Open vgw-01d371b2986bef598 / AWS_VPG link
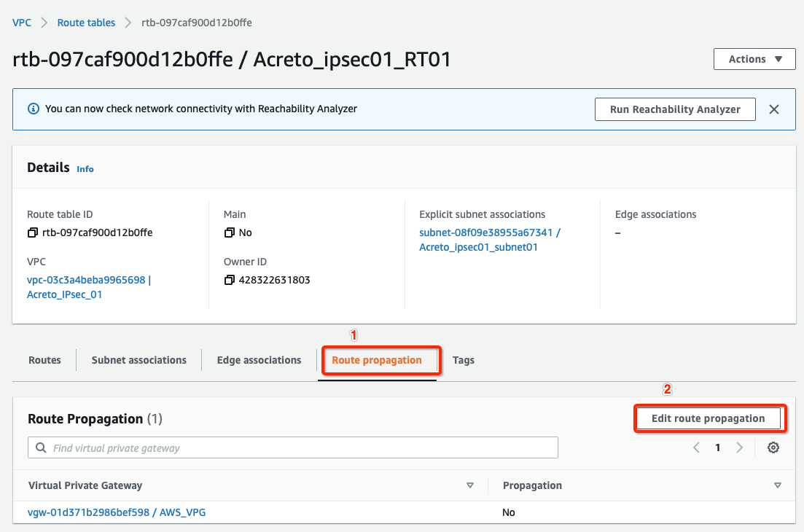The width and height of the screenshot is (804, 532). (x=117, y=512)
